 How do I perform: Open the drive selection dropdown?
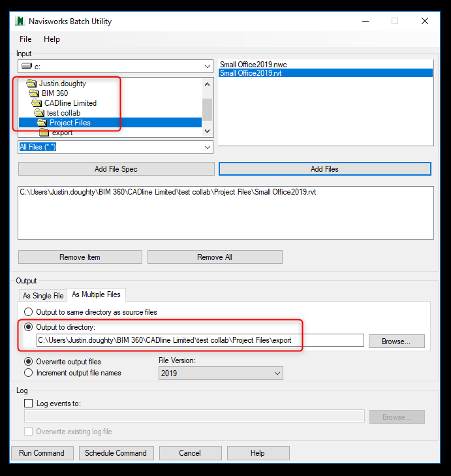[x=208, y=67]
